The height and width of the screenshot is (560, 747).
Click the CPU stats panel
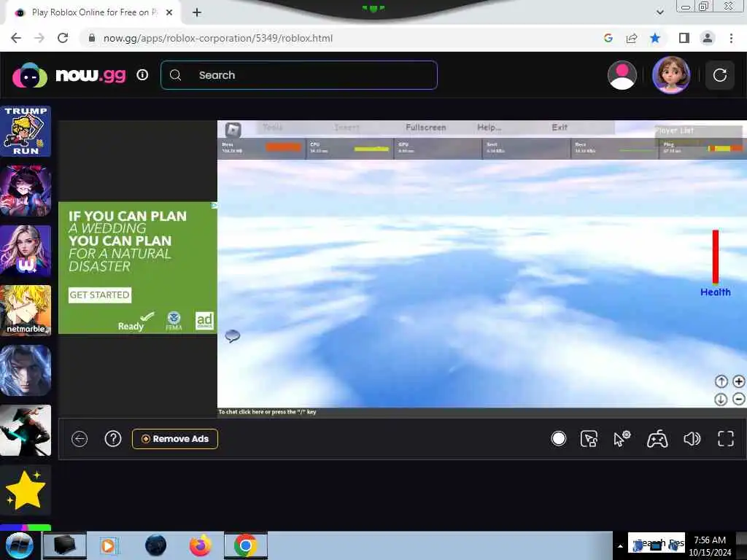click(349, 147)
